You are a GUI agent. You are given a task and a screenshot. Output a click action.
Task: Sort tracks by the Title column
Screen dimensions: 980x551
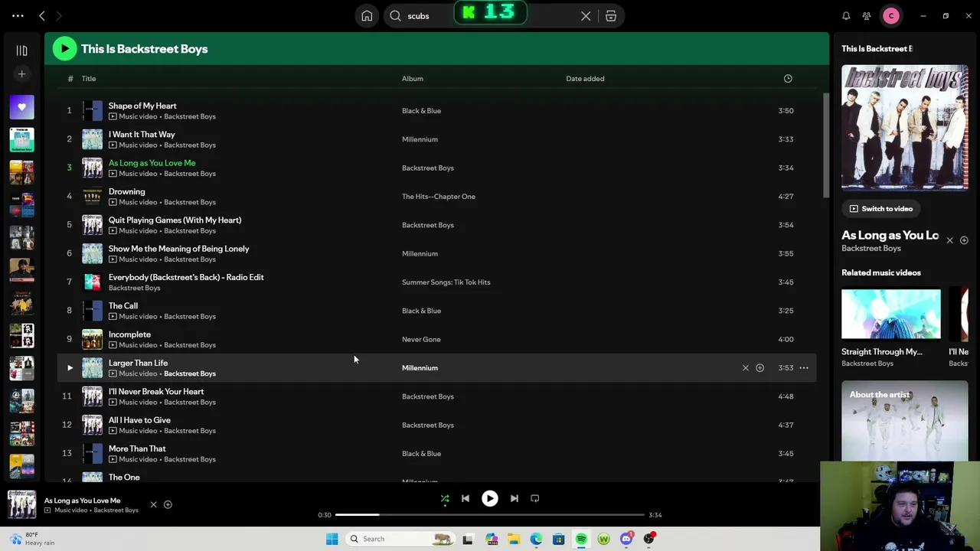point(89,79)
